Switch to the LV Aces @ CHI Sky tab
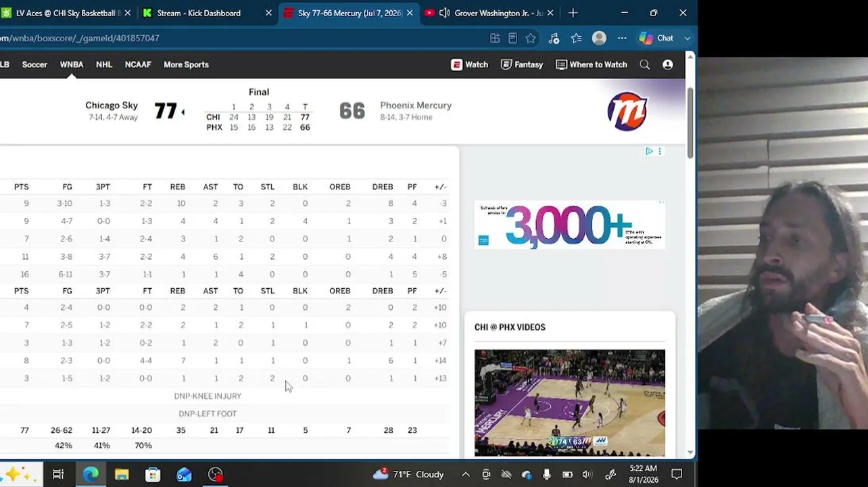The image size is (868, 487). (68, 13)
